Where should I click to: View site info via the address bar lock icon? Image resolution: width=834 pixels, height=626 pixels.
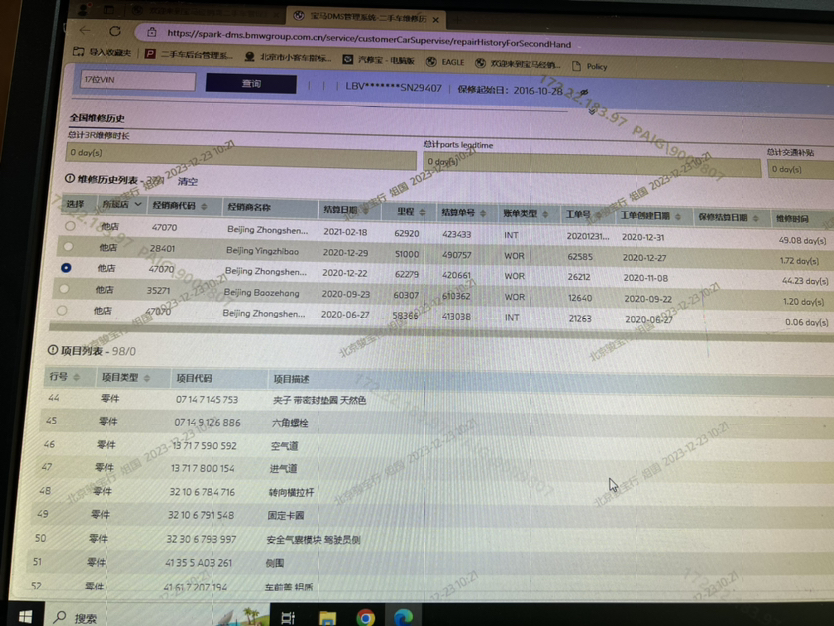(x=152, y=32)
